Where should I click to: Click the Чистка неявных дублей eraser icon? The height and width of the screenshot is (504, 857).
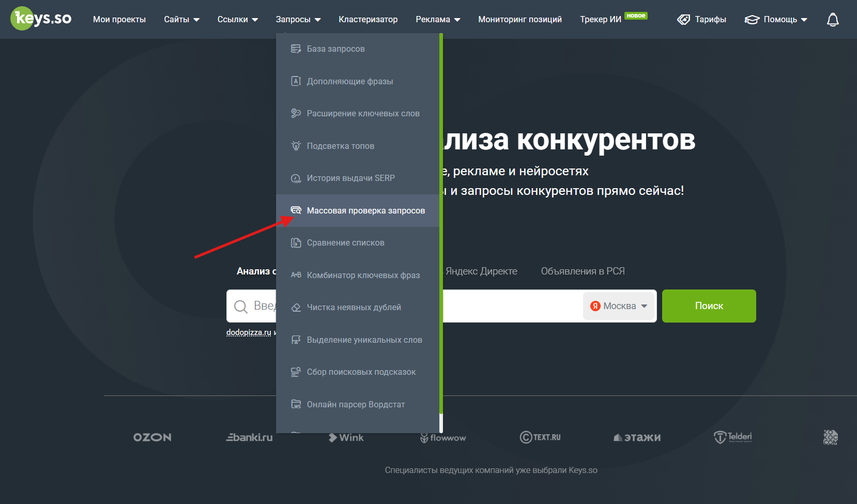click(296, 308)
